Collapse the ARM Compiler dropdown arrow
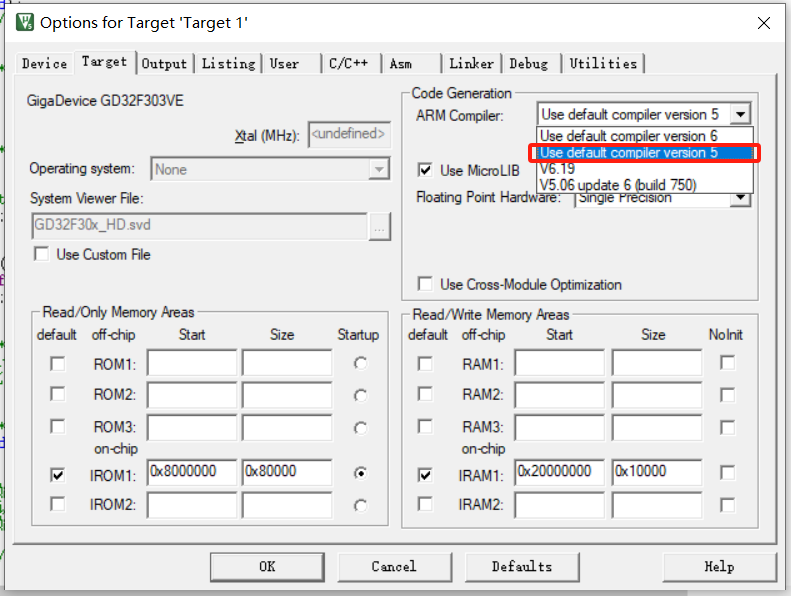This screenshot has height=596, width=791. (x=740, y=114)
